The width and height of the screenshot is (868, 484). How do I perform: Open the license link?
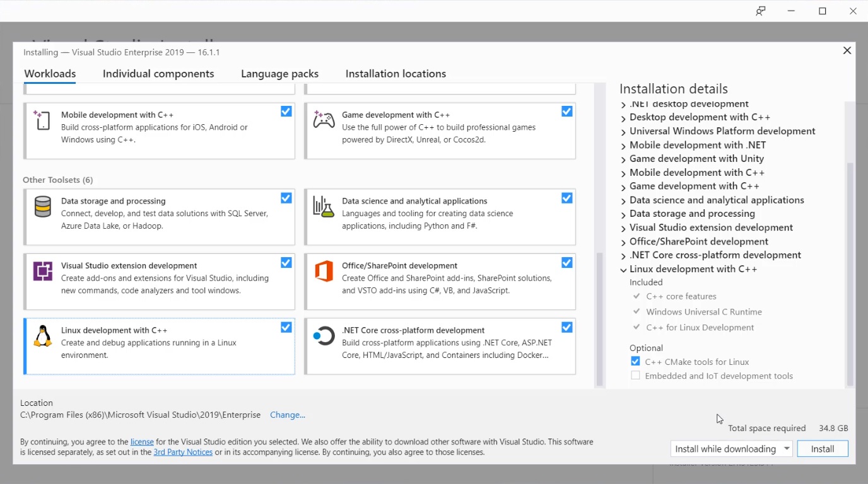point(142,442)
